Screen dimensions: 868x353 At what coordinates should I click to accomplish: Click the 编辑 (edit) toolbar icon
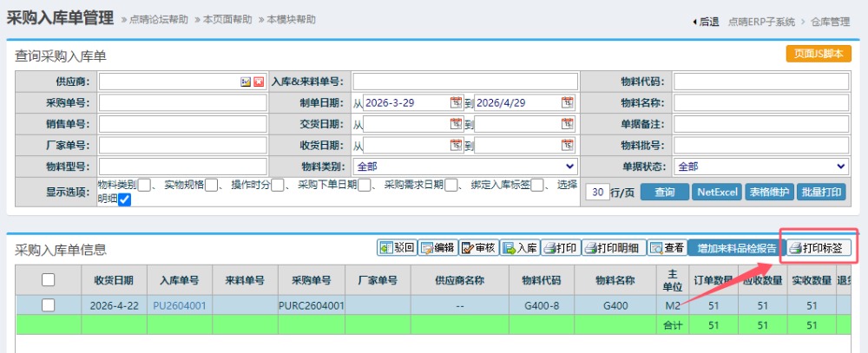coord(427,248)
